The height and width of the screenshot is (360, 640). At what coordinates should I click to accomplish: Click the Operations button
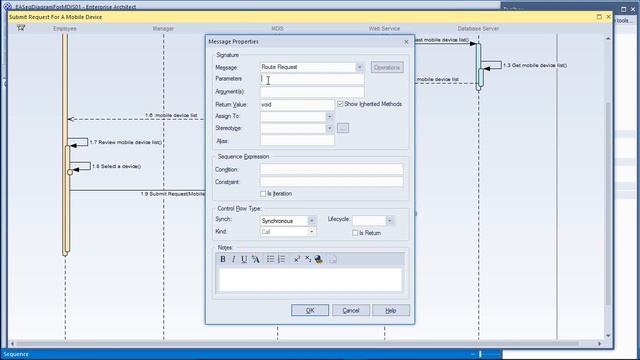pyautogui.click(x=387, y=67)
